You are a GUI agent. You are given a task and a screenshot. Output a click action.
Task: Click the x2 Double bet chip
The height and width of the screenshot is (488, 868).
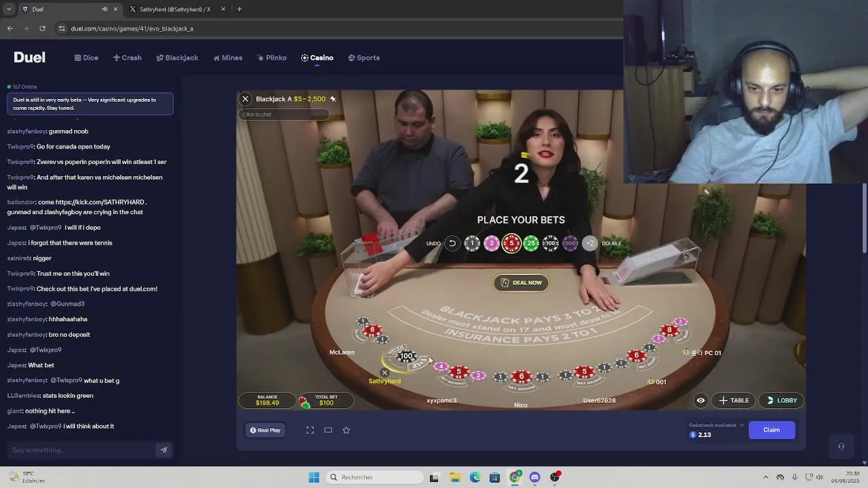pos(590,243)
